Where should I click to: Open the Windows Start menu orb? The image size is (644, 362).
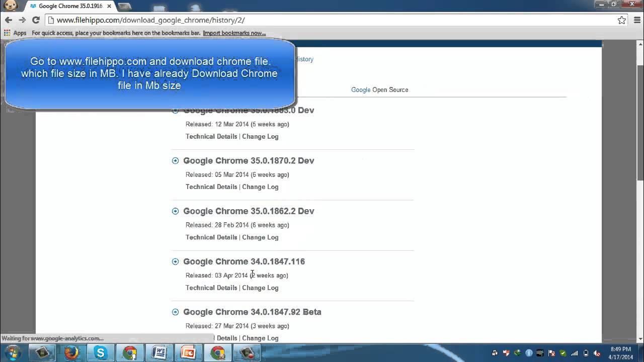coord(12,352)
